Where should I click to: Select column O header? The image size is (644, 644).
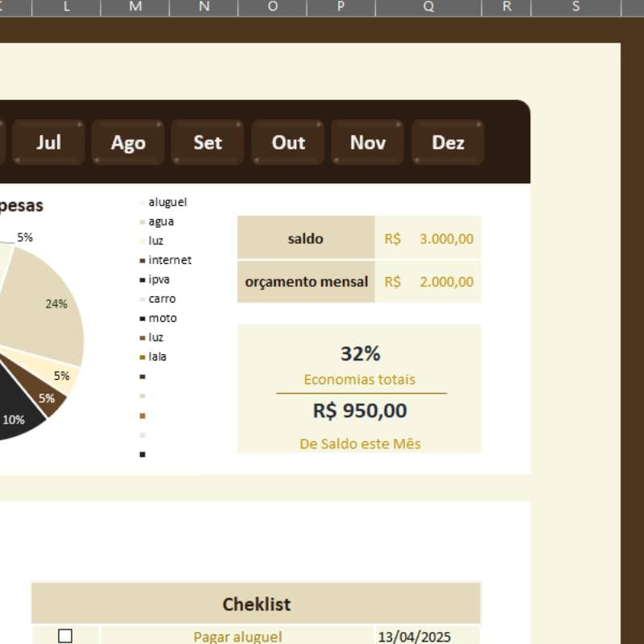click(x=272, y=7)
